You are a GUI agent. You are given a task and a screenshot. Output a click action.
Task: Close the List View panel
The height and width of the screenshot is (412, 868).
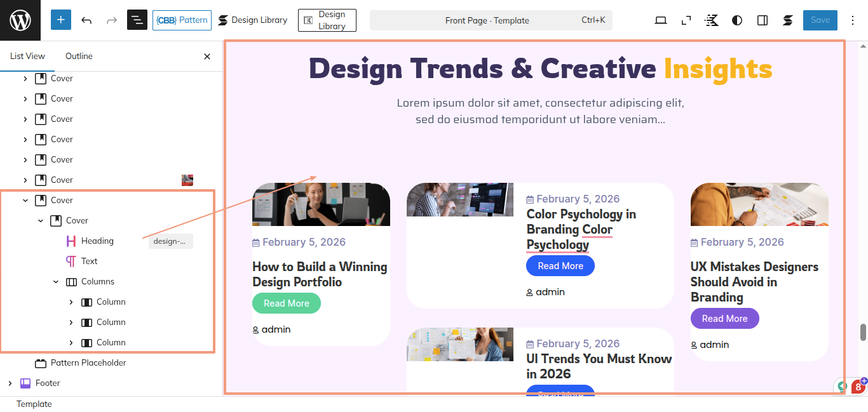point(207,56)
